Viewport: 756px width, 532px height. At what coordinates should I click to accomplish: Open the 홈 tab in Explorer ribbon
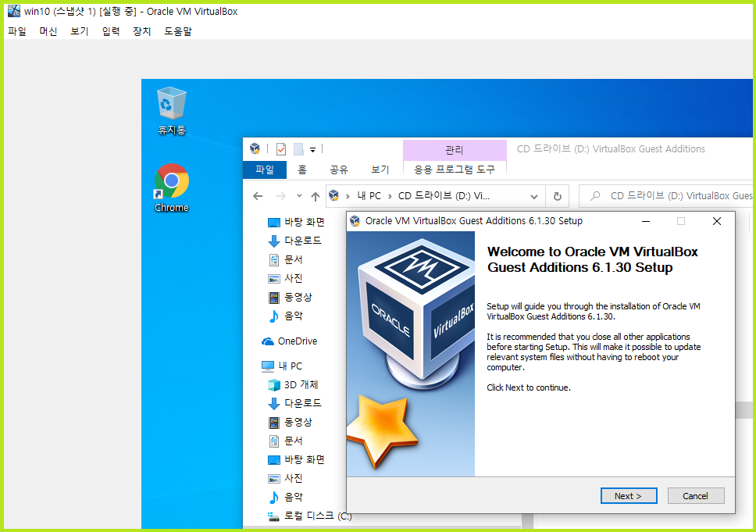pos(301,170)
